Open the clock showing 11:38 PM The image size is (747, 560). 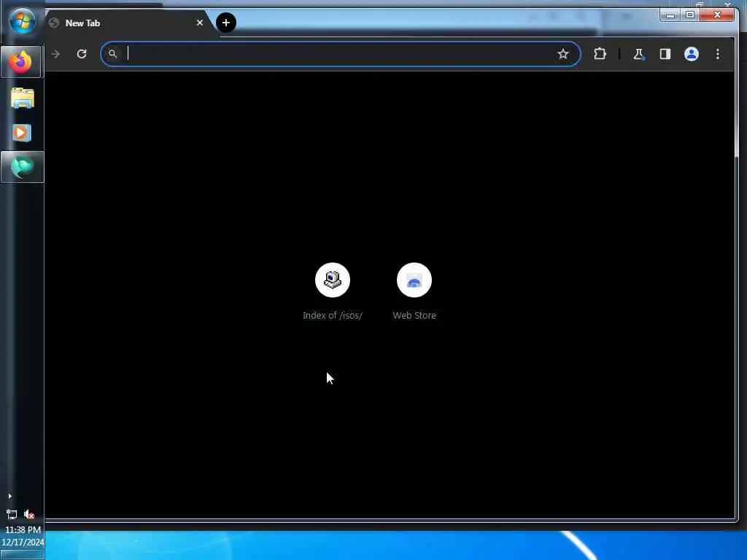point(23,529)
